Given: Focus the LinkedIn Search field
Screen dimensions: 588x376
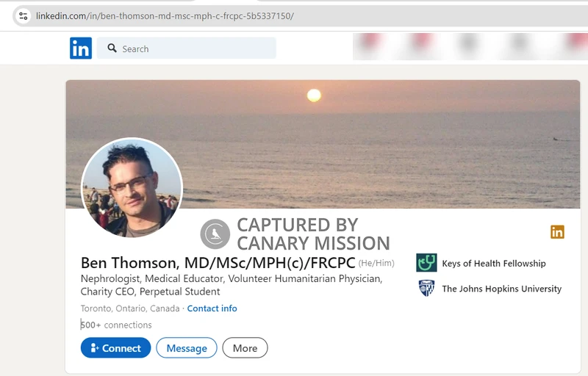Looking at the screenshot, I should click(x=187, y=48).
